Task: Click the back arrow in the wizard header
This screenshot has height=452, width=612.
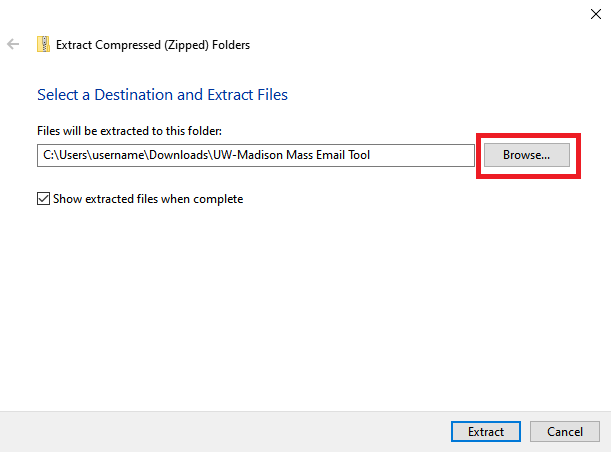Action: coord(13,44)
